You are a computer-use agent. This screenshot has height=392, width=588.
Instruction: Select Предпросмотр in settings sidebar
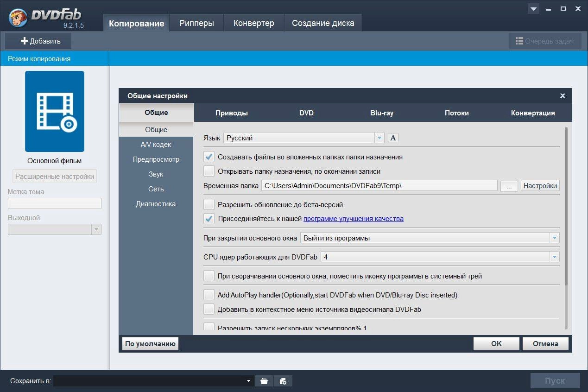[x=156, y=159]
